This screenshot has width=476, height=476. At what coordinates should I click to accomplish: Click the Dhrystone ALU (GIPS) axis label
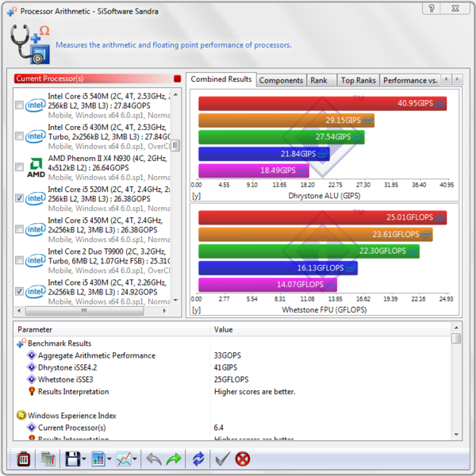324,196
